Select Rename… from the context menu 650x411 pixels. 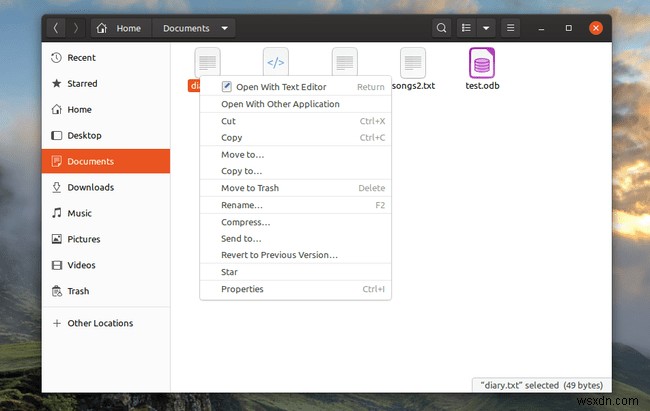coord(241,205)
